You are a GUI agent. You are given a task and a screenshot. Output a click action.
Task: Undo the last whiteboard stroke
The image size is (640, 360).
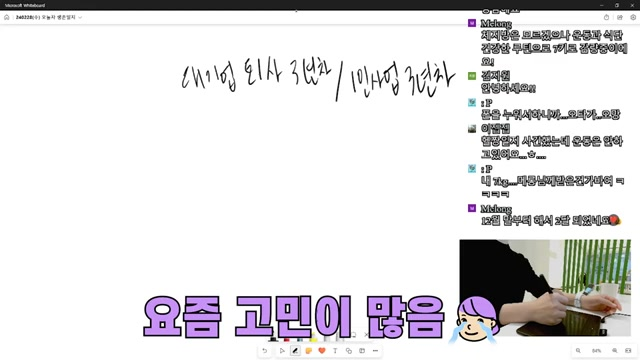click(x=264, y=351)
